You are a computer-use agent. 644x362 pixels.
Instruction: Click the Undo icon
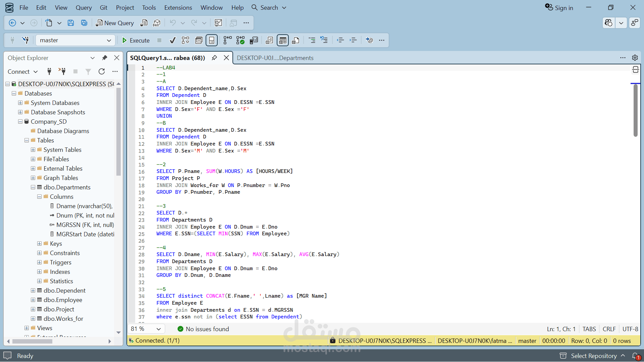(173, 23)
